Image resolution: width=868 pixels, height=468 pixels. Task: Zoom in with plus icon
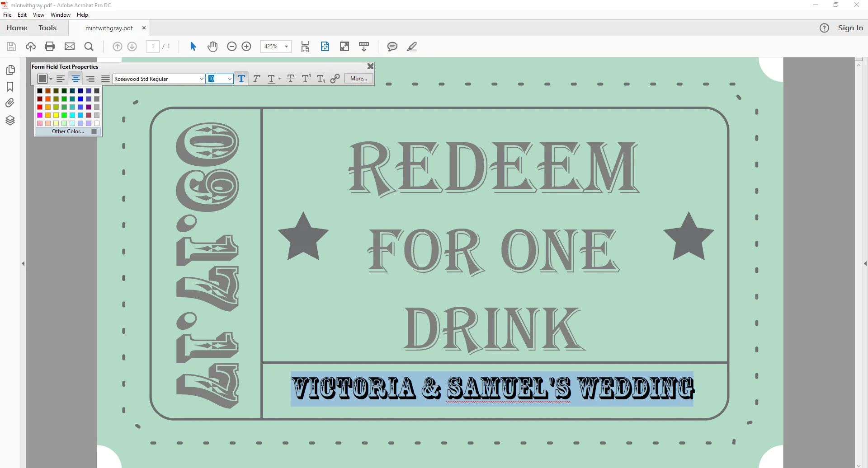pyautogui.click(x=246, y=47)
